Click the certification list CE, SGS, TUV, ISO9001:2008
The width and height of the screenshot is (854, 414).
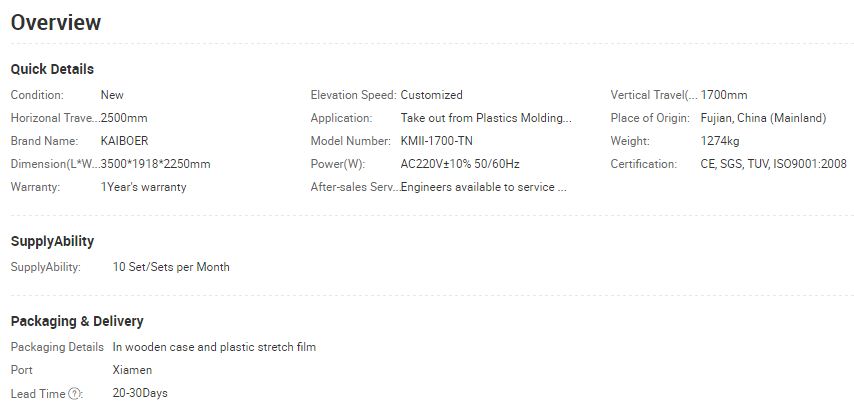click(x=773, y=164)
